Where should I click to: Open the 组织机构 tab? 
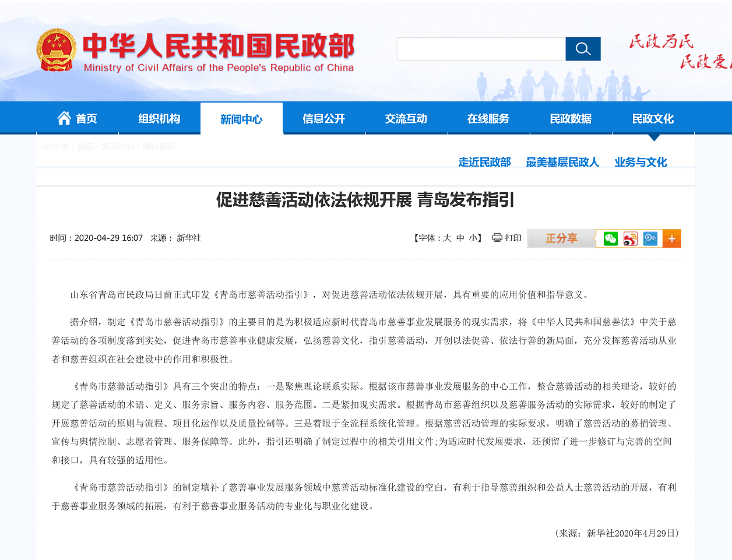pyautogui.click(x=159, y=119)
